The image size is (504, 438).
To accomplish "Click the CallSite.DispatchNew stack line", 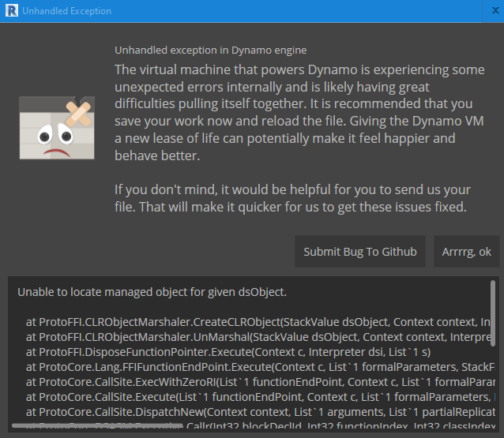I will tap(261, 412).
